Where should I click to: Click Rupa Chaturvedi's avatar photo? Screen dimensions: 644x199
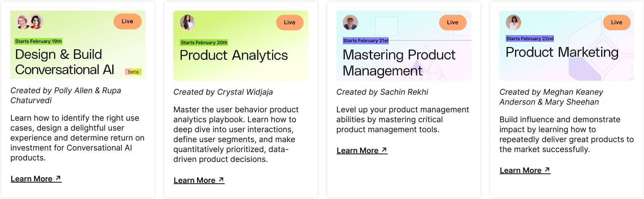click(x=36, y=22)
